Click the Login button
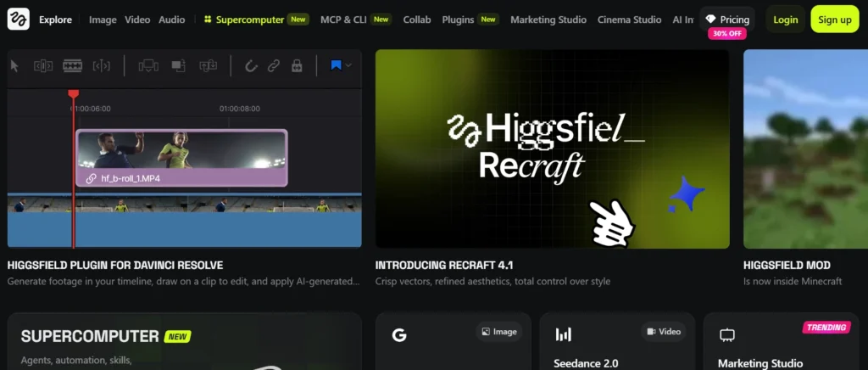868x370 pixels. click(x=786, y=20)
